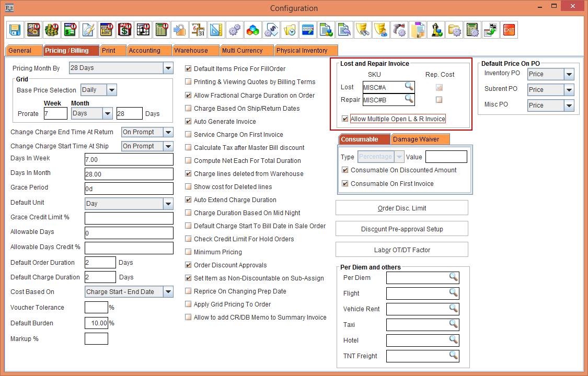
Task: Expand the Cost Based On dropdown
Action: [x=168, y=292]
